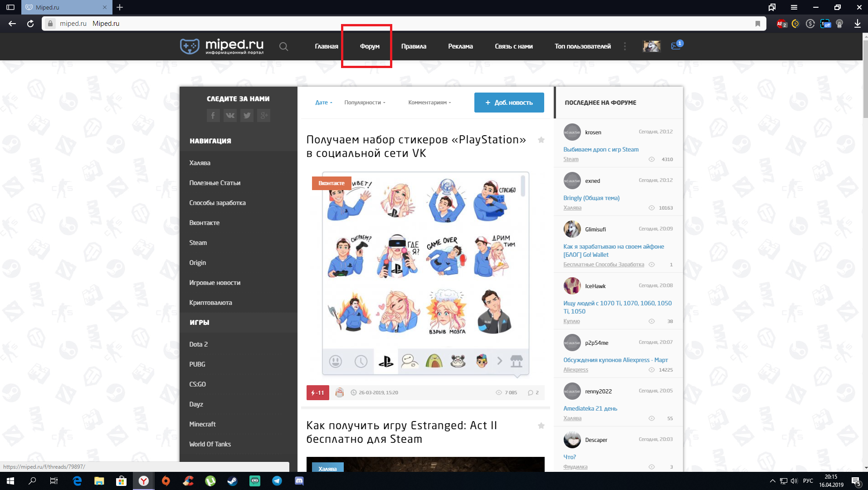Open site search magnifier icon

coord(283,46)
